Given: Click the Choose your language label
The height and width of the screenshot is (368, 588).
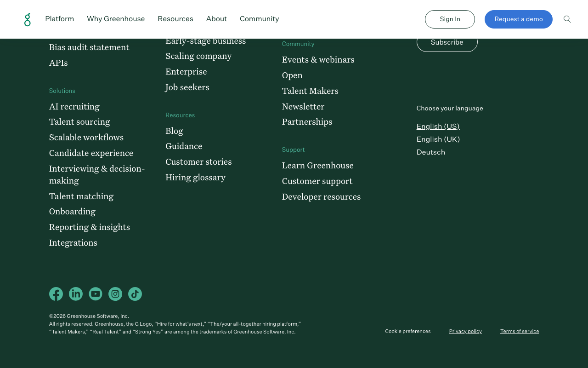Looking at the screenshot, I should (x=450, y=109).
